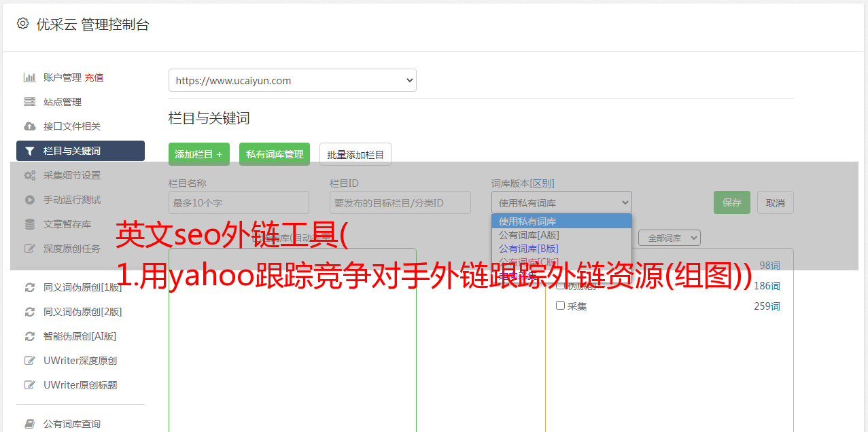This screenshot has width=868, height=432.
Task: Click the book icon for 公有词库查询
Action: tap(30, 424)
